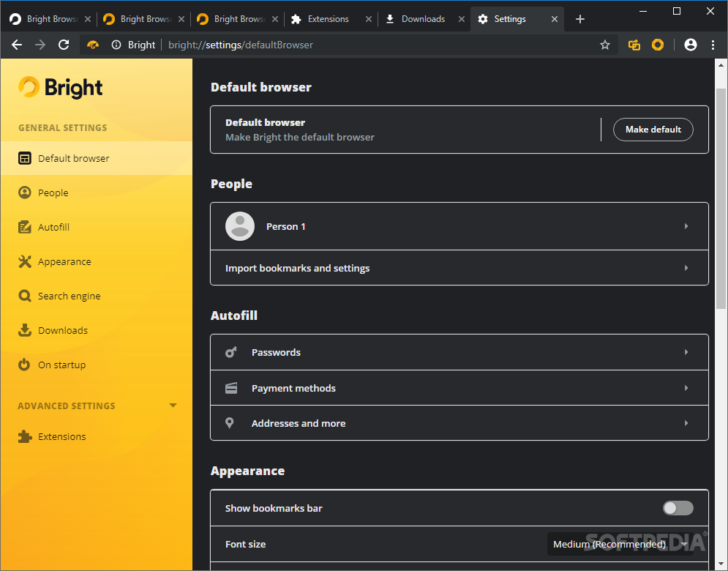Click the Autofill sidebar icon
The height and width of the screenshot is (571, 728).
coord(25,227)
